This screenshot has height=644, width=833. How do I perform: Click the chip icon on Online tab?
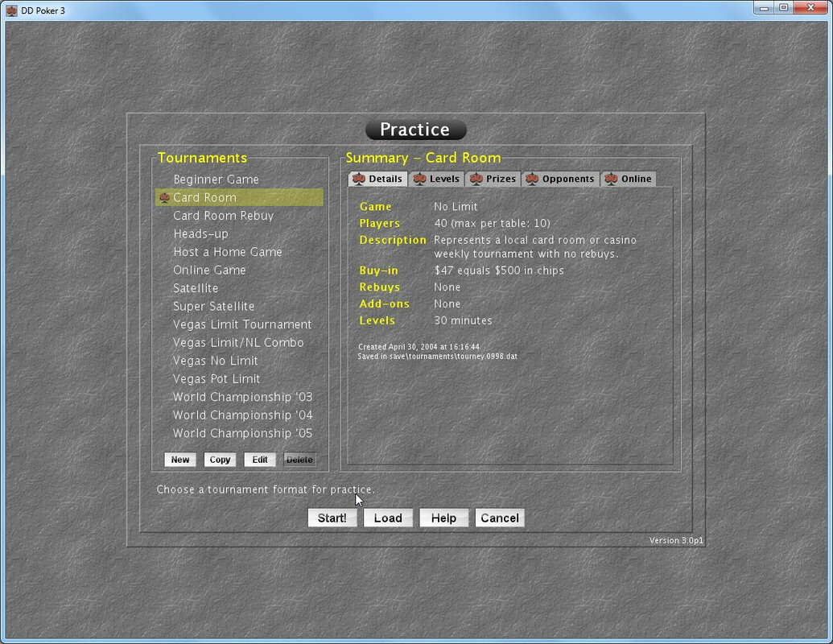(612, 179)
